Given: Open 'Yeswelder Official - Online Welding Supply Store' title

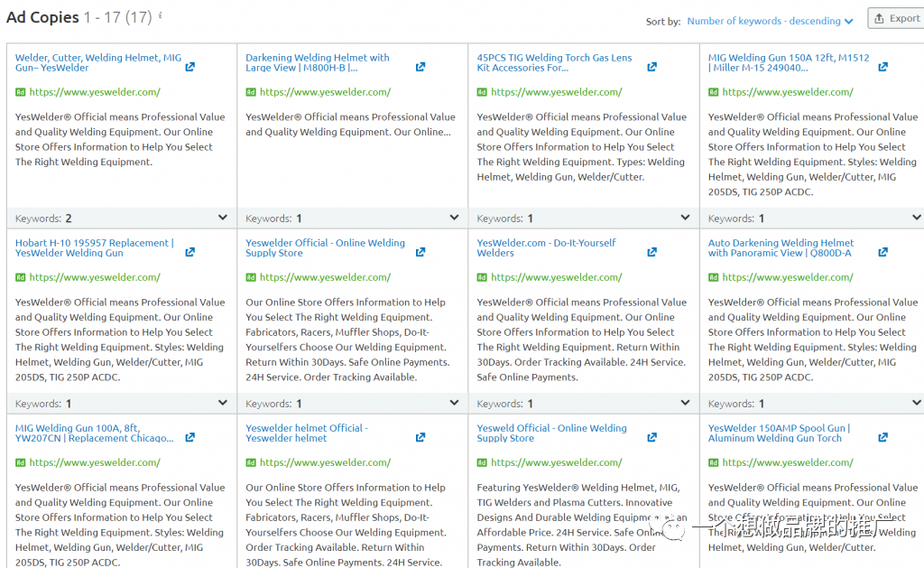Looking at the screenshot, I should click(325, 247).
